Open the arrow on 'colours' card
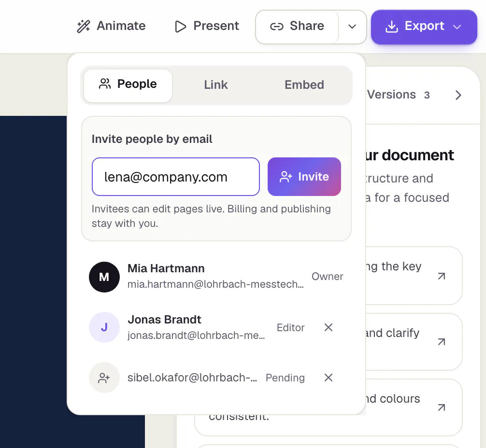The width and height of the screenshot is (486, 448). [x=442, y=407]
